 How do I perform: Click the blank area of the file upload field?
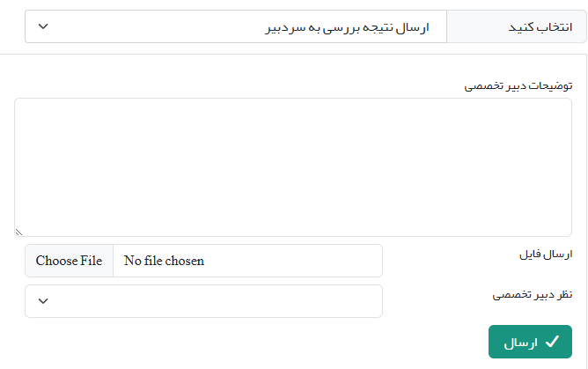(299, 261)
